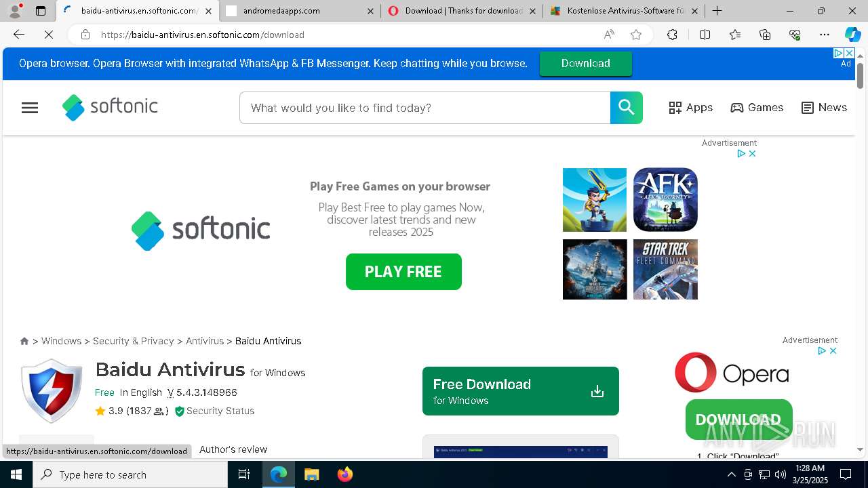Click the Opera banner Download button
Image resolution: width=868 pixels, height=488 pixels.
coord(586,63)
